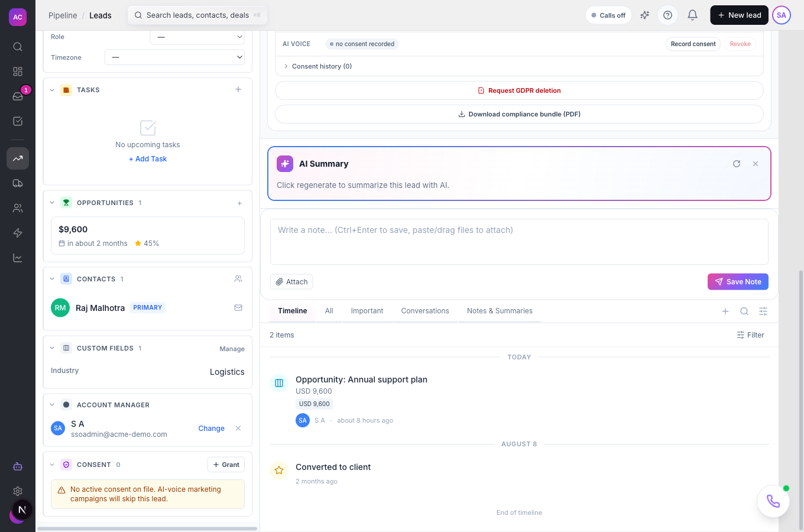
Task: Open the help question mark icon
Action: coord(667,15)
